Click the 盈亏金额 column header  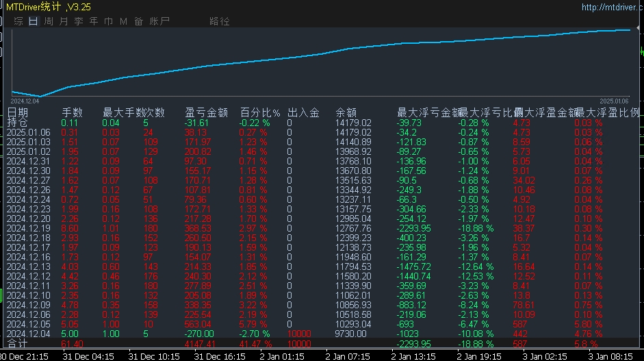(206, 112)
